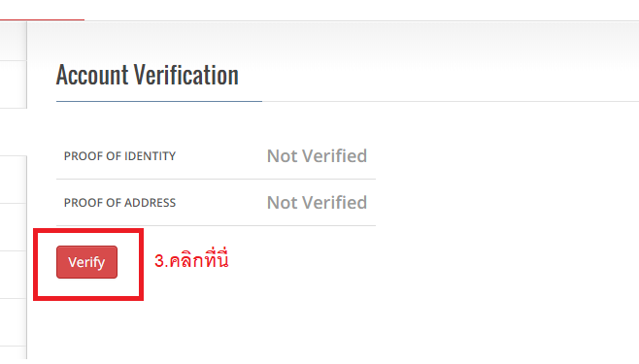
Task: Click the divider line between identity and address rows
Action: tap(216, 180)
